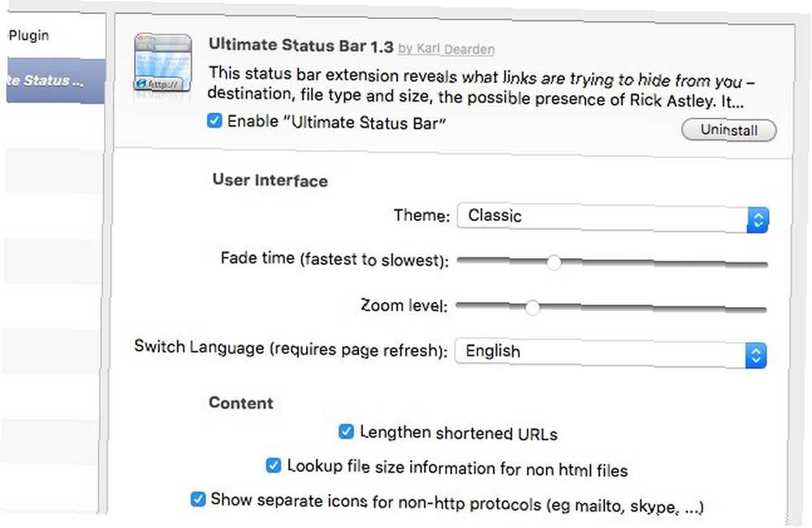Image resolution: width=812 pixels, height=528 pixels.
Task: Click the Switch Language (requires page refresh) label
Action: pyautogui.click(x=291, y=348)
